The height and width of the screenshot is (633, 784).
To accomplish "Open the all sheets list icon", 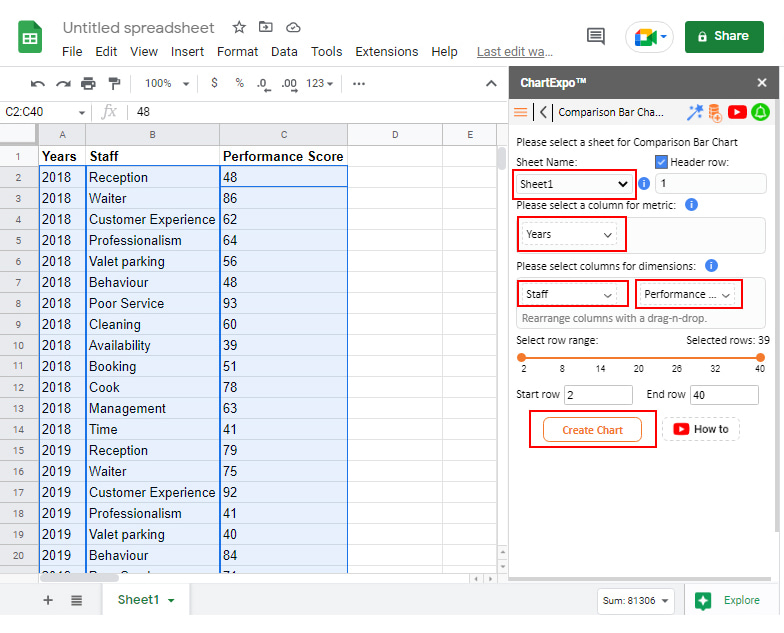I will [76, 600].
